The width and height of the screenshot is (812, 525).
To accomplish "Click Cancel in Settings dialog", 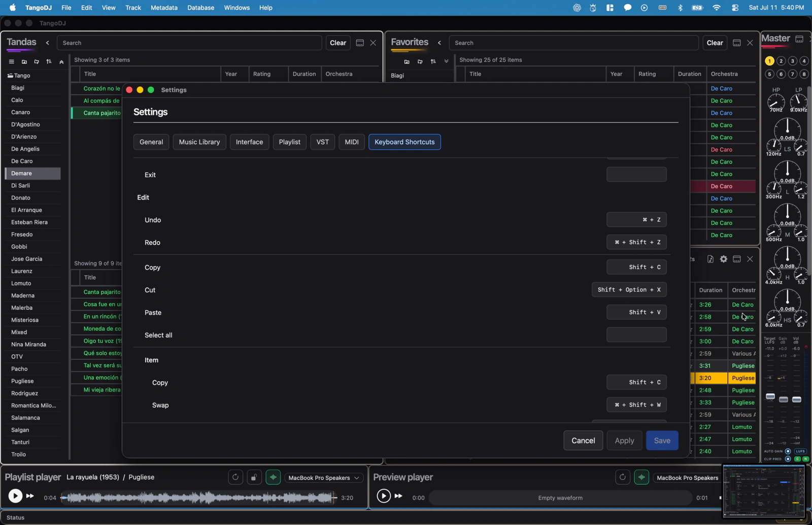I will click(583, 441).
